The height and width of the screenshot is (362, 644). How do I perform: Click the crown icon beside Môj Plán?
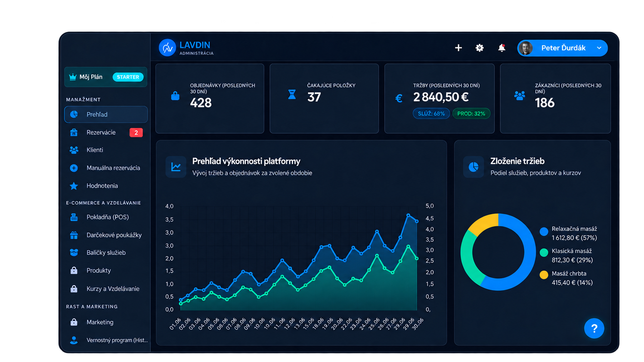tap(72, 77)
